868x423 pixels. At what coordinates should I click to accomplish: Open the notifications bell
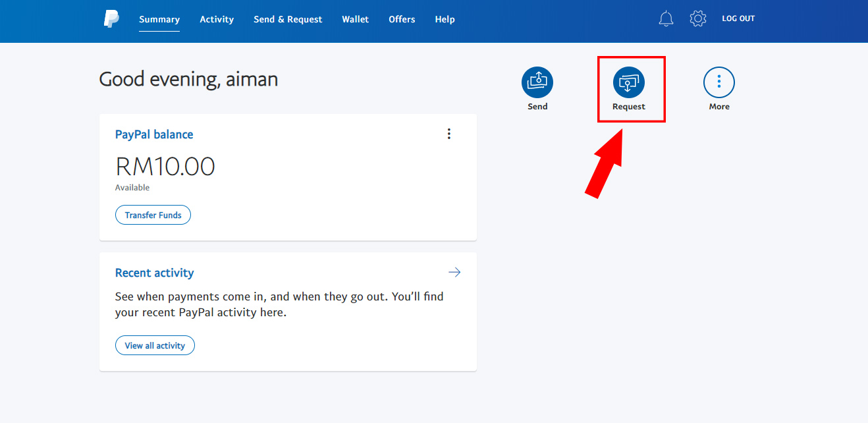tap(666, 18)
